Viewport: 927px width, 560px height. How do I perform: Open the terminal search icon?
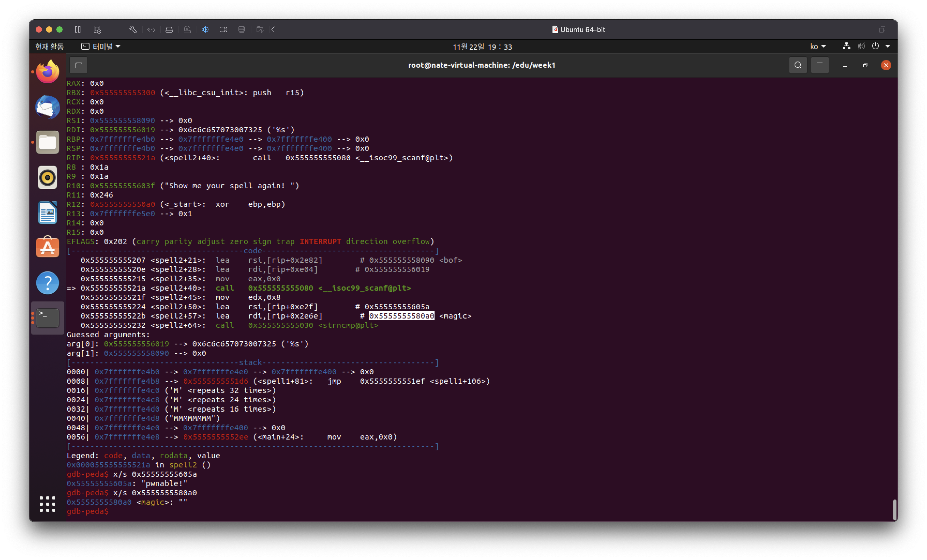(798, 65)
